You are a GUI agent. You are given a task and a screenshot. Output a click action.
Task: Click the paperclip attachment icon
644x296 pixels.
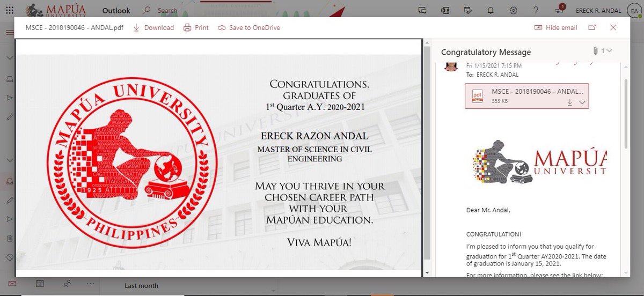coord(596,50)
